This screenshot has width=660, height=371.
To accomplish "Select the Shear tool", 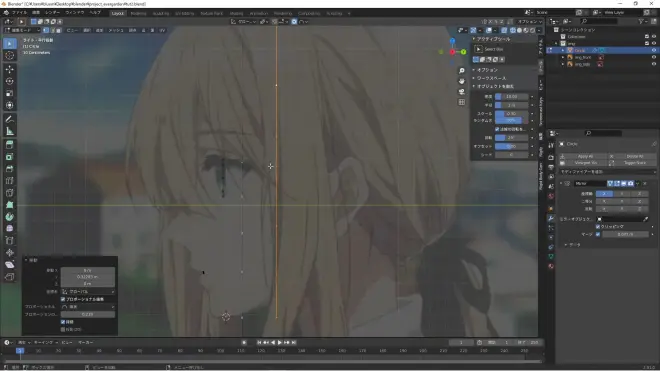I will pos(10,265).
